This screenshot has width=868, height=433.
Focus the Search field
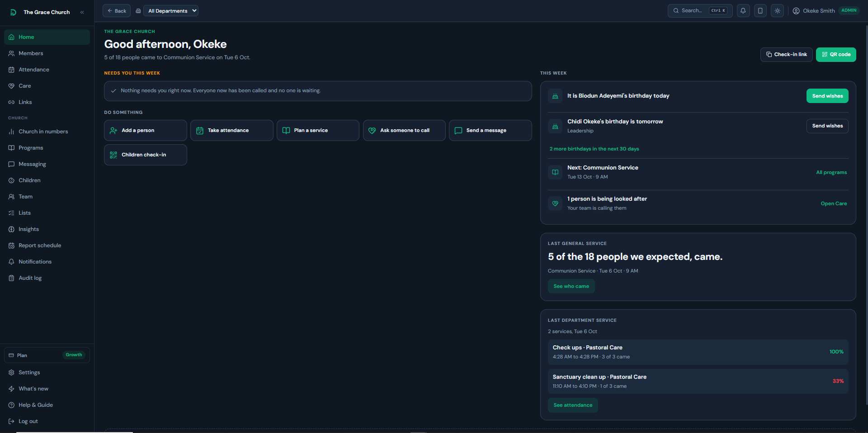point(700,11)
